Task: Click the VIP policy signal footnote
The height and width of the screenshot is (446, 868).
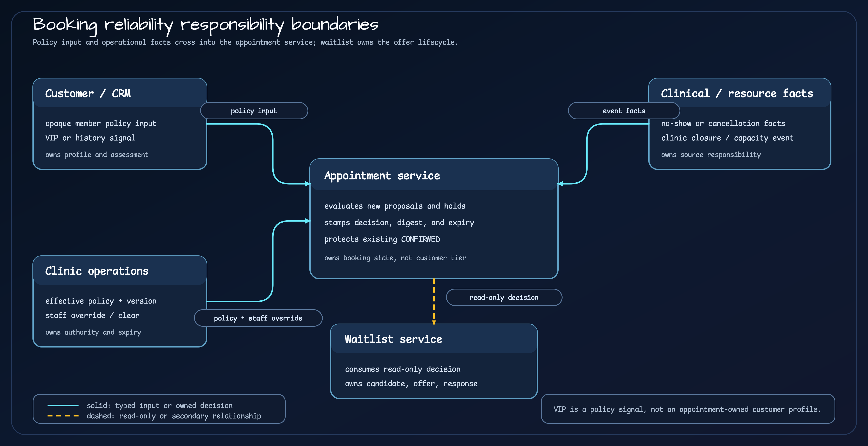Action: pos(688,409)
